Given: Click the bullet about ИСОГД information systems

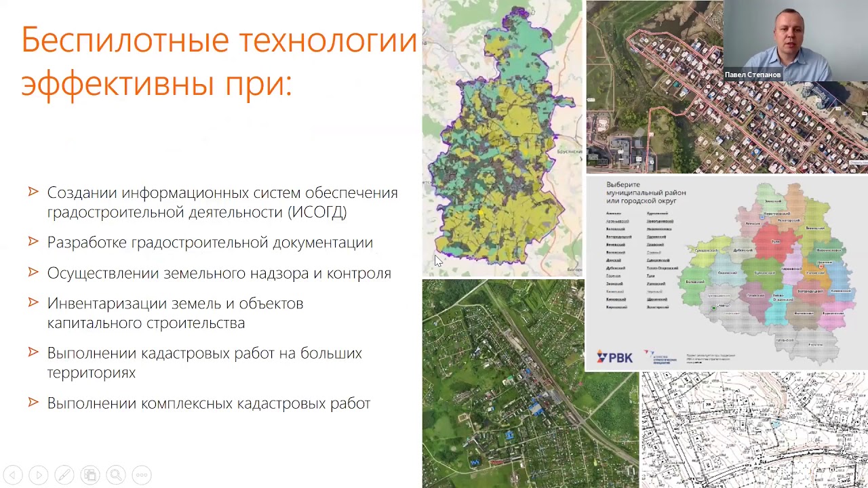Looking at the screenshot, I should (222, 203).
